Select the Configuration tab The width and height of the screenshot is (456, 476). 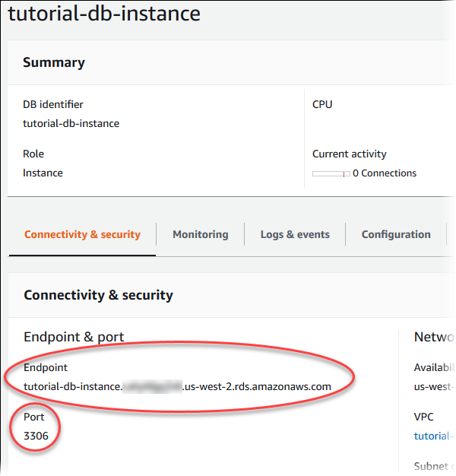pos(396,234)
